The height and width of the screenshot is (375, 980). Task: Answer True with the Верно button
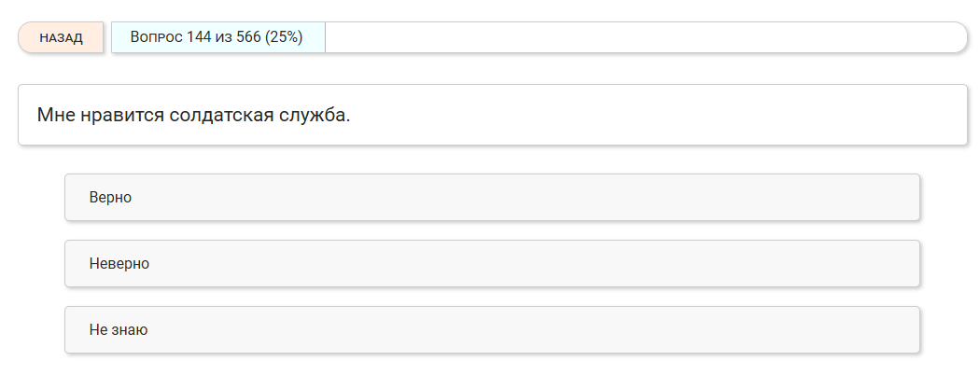pyautogui.click(x=492, y=198)
